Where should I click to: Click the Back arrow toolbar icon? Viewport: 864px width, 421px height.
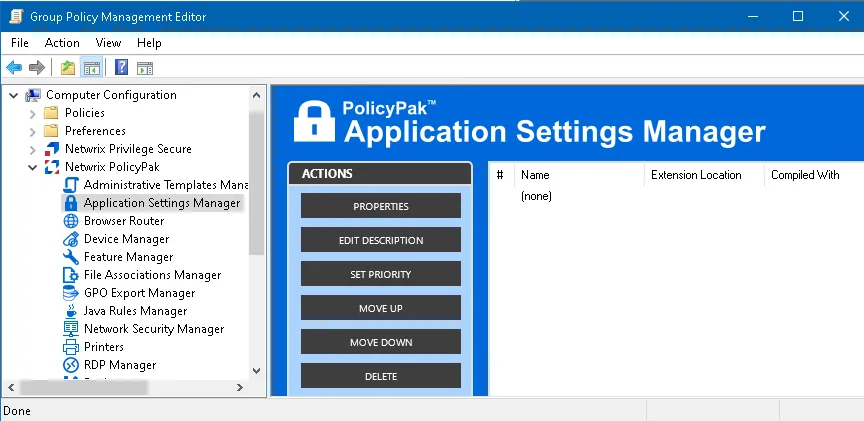point(14,68)
